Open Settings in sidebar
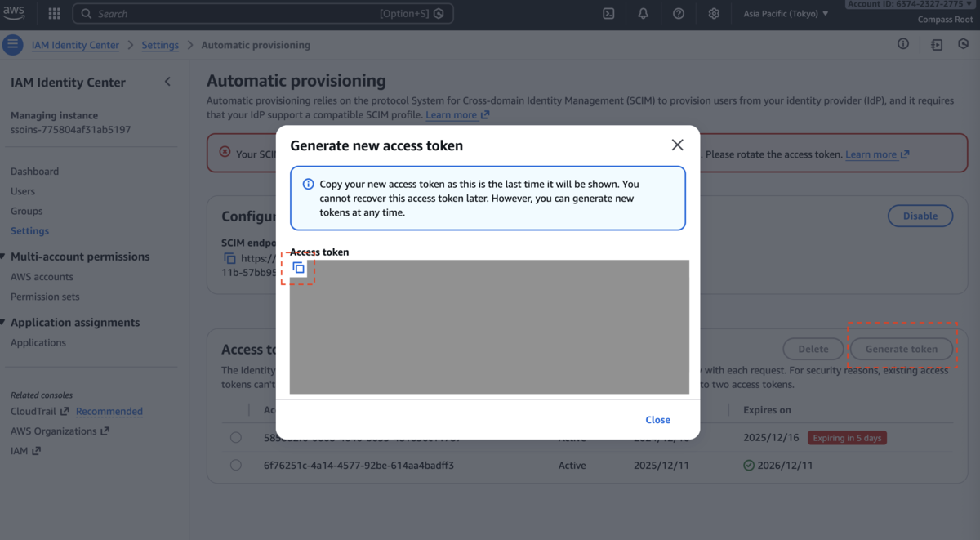 29,231
